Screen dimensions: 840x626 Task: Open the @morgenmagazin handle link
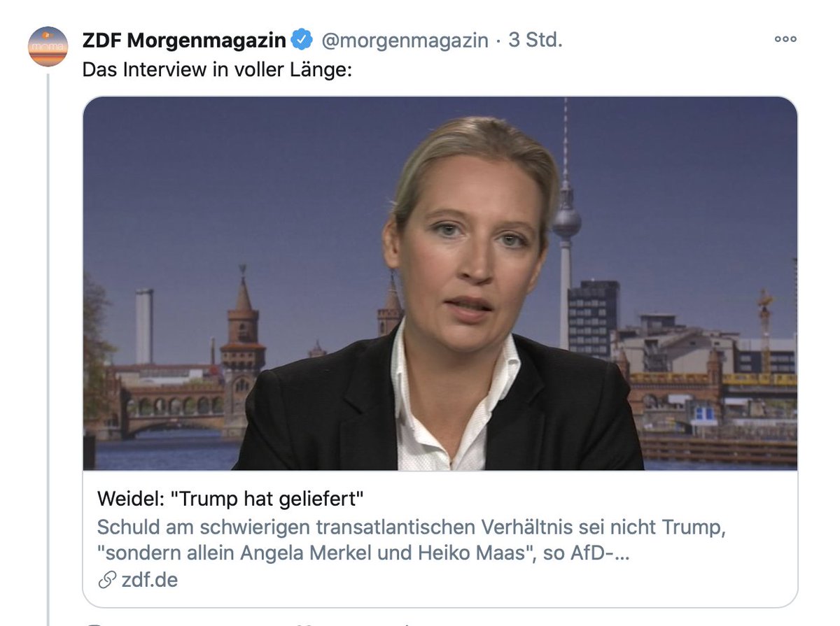(x=405, y=41)
